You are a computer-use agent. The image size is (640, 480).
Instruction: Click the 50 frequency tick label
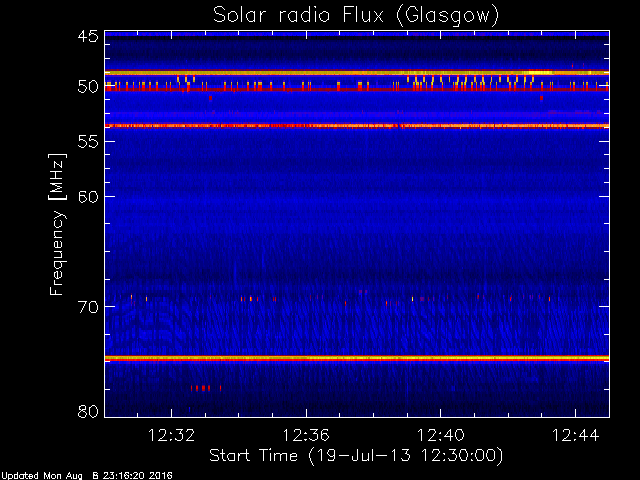click(x=88, y=87)
